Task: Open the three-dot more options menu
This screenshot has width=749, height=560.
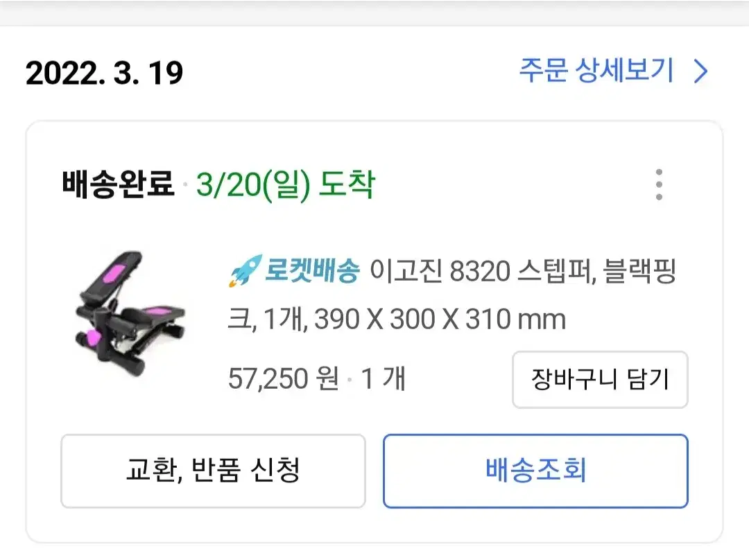Action: click(x=659, y=184)
